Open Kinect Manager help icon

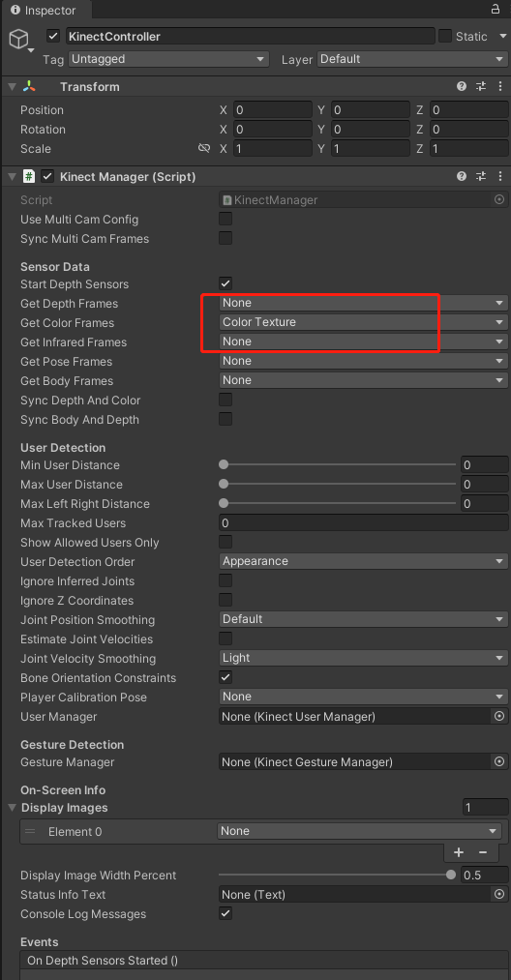click(462, 176)
